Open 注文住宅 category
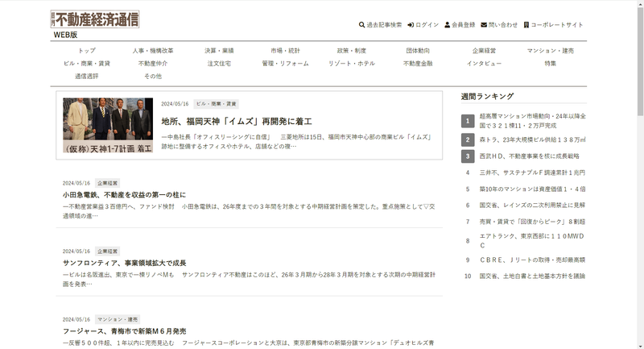644x349 pixels. (x=219, y=64)
